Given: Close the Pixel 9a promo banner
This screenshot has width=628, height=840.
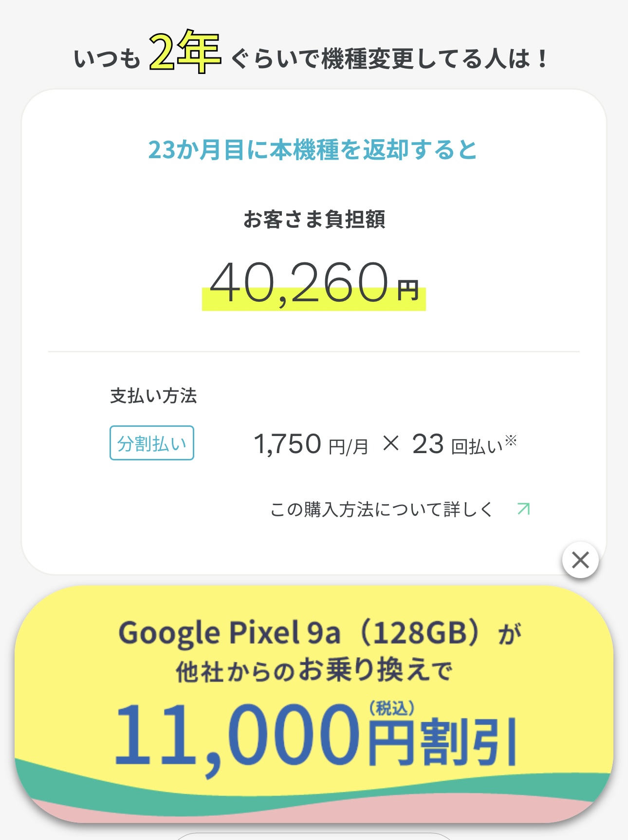Looking at the screenshot, I should pos(580,560).
